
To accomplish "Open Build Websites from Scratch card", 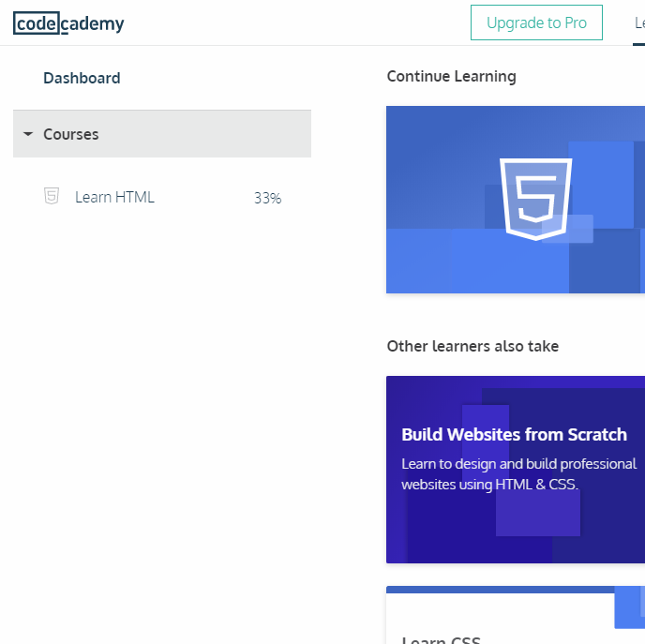I will pyautogui.click(x=516, y=470).
